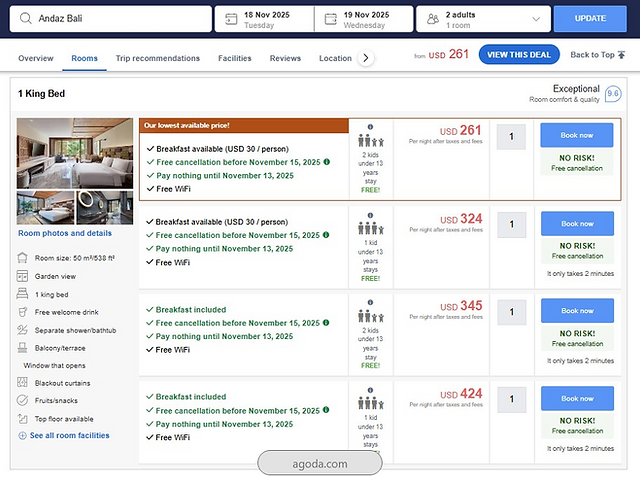Open the Location tab
Viewport: 640px width, 483px height.
[335, 58]
